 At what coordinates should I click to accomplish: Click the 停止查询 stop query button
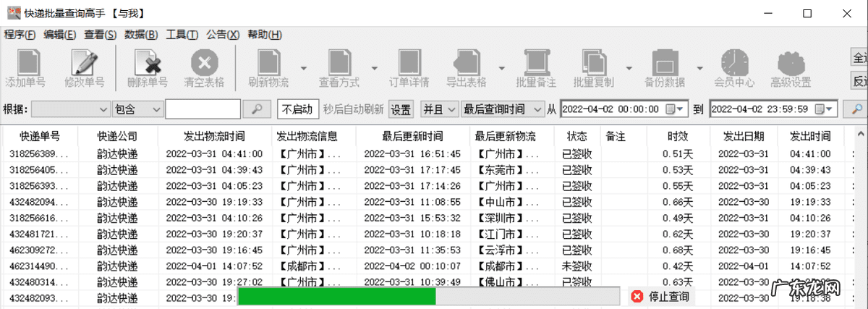pos(660,296)
